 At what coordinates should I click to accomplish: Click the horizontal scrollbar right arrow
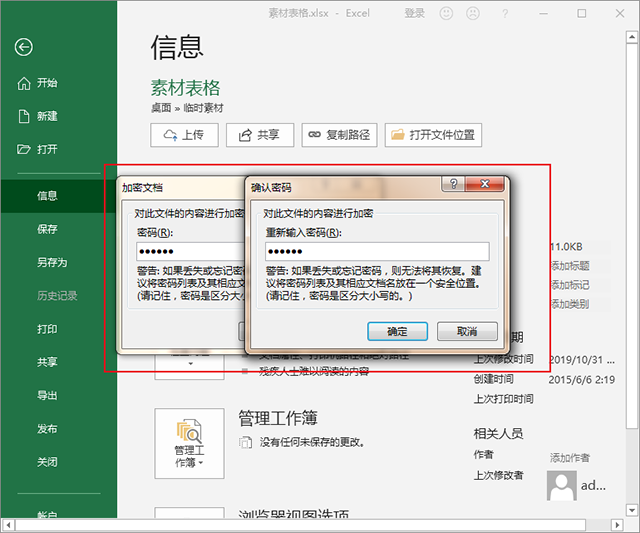click(617, 525)
